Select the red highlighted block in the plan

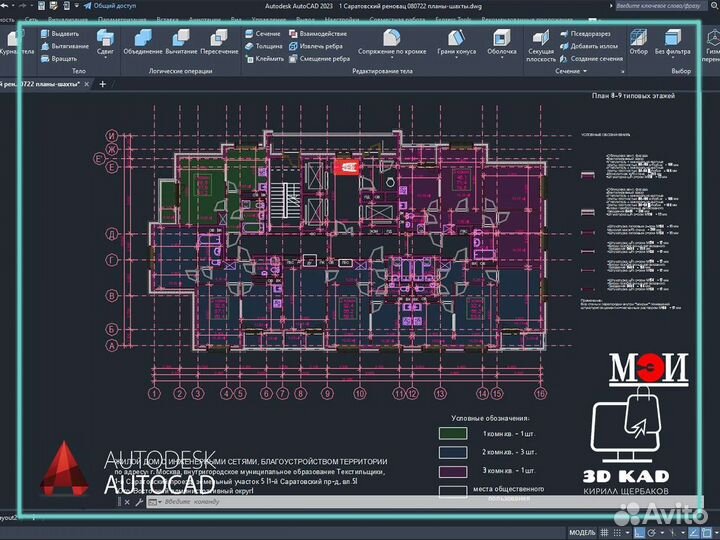[347, 167]
